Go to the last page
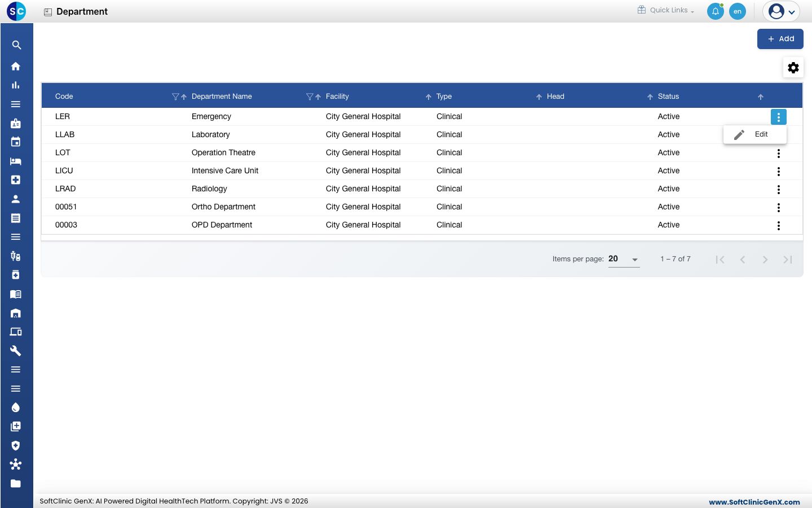This screenshot has height=508, width=812. tap(788, 260)
